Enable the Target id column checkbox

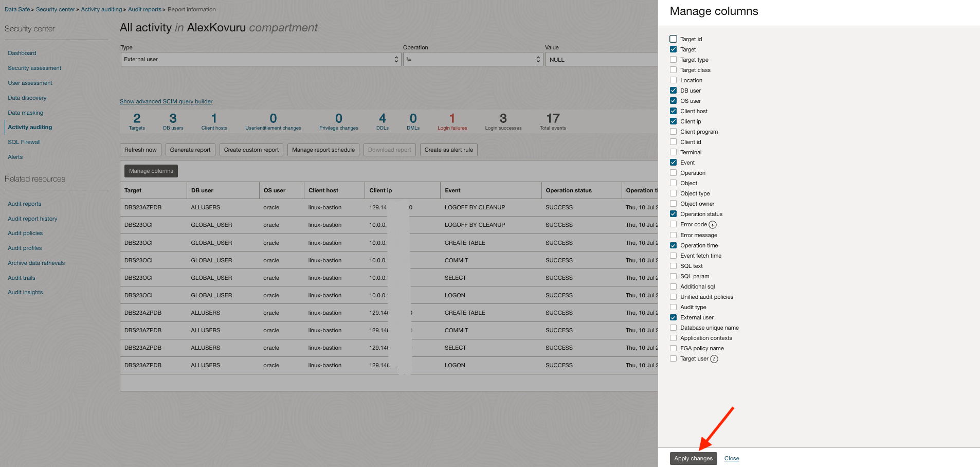click(x=673, y=39)
